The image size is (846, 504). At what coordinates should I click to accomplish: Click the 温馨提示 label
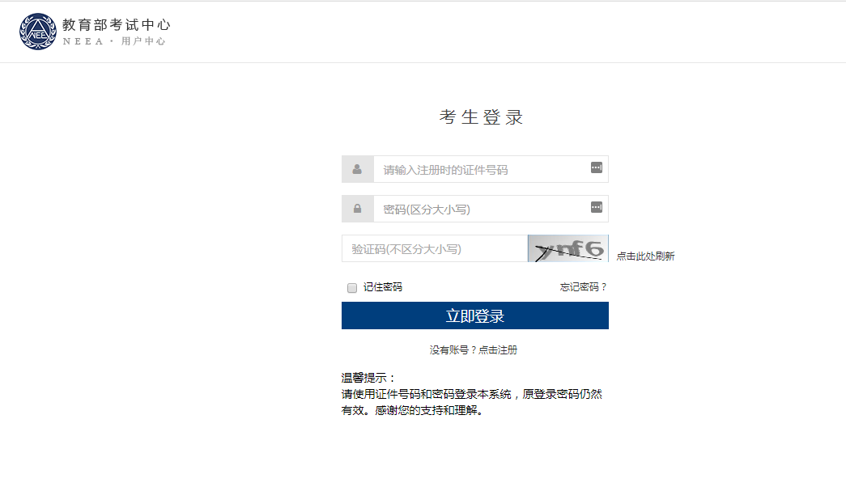click(x=368, y=378)
